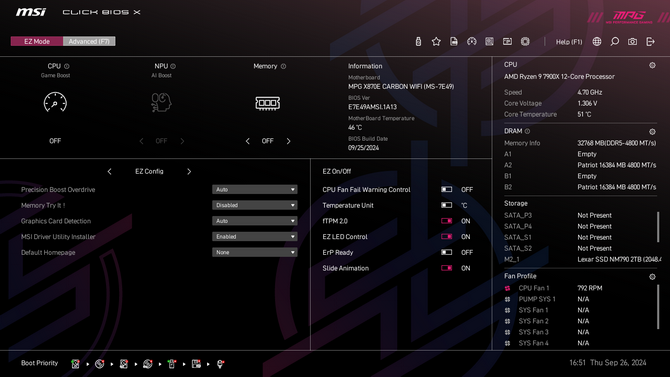Open Favorites star icon

tap(436, 41)
